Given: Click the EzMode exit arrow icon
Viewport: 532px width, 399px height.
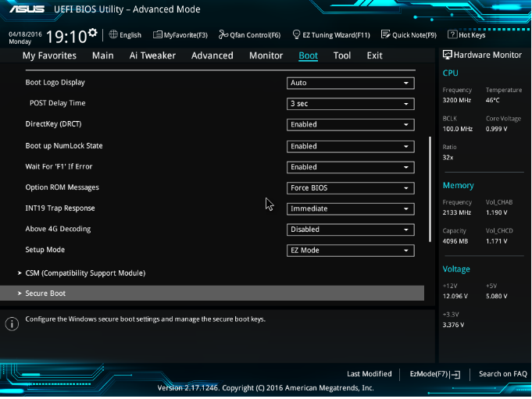Looking at the screenshot, I should click(456, 375).
